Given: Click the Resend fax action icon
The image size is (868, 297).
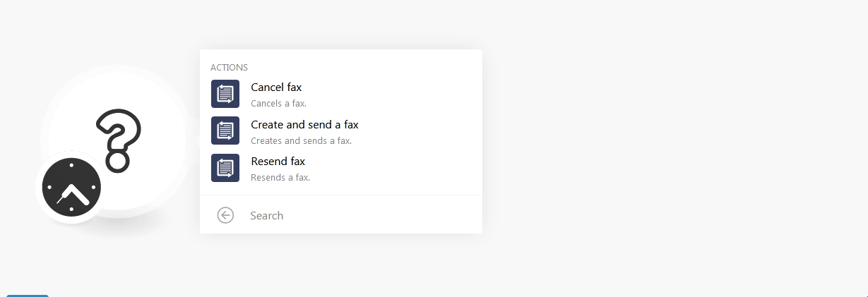Looking at the screenshot, I should pos(225,168).
